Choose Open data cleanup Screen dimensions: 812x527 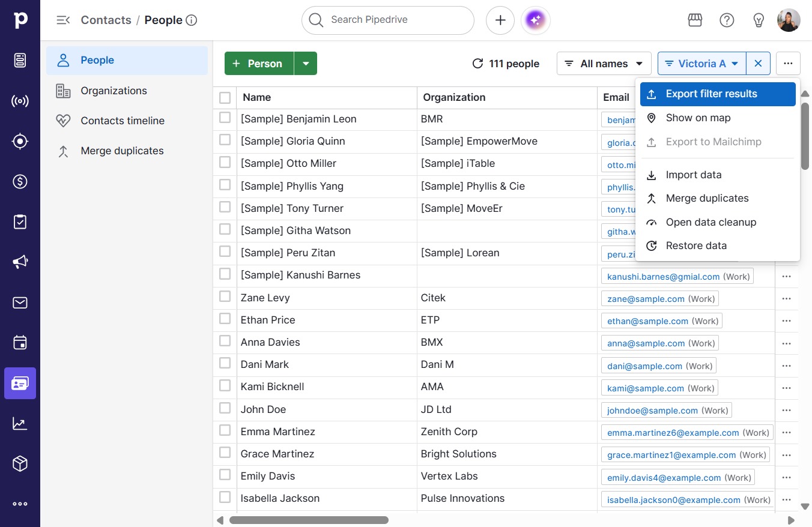718,222
